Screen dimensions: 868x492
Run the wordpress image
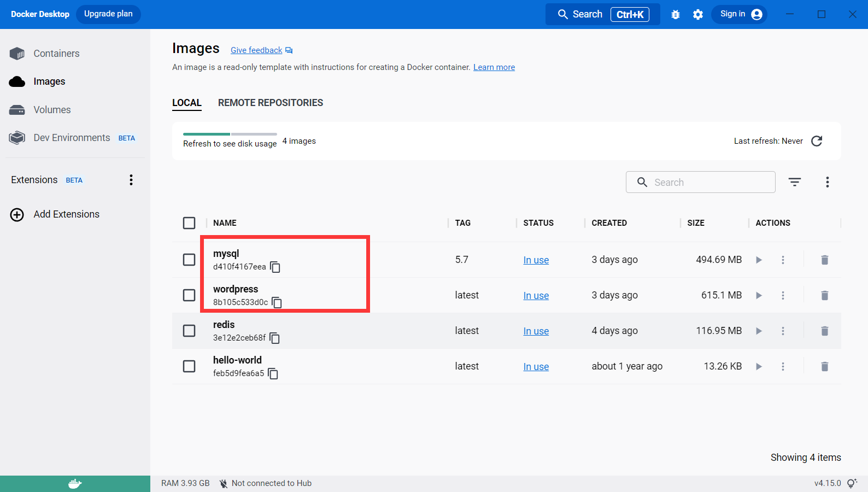759,296
